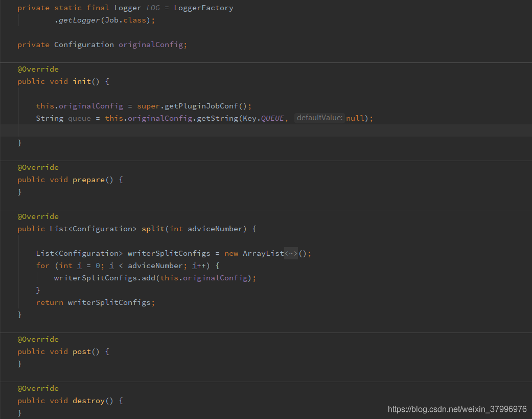Click the 'adviceNumber' parameter in the split signature
Viewport: 532px width, 419px height.
(215, 229)
